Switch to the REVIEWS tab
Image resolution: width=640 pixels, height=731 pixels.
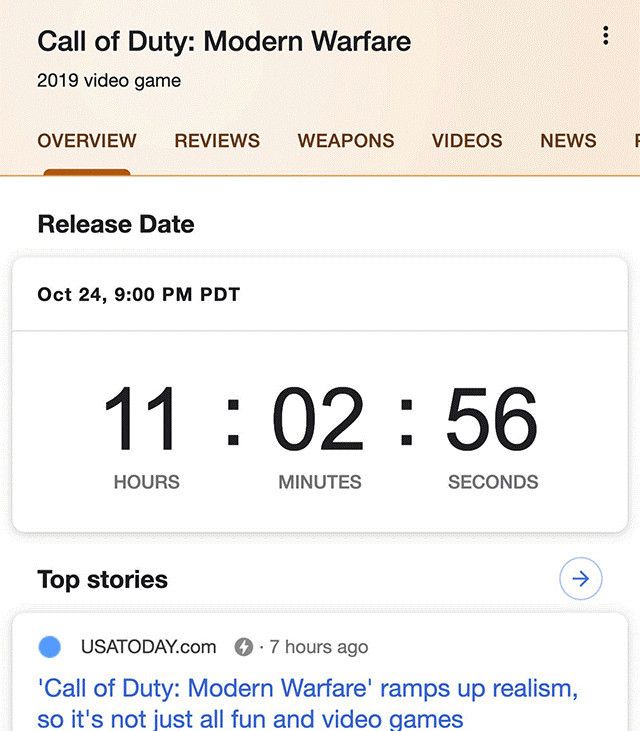[217, 141]
